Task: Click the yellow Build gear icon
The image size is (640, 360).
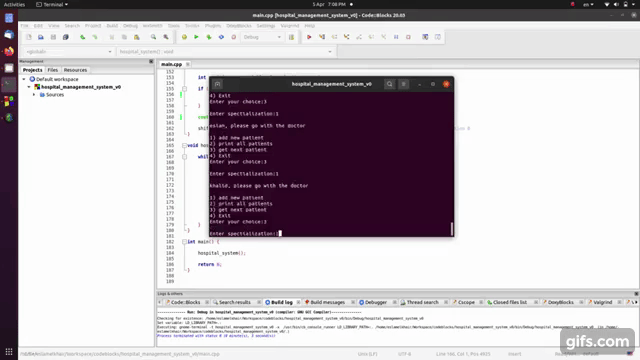Action: click(x=184, y=37)
